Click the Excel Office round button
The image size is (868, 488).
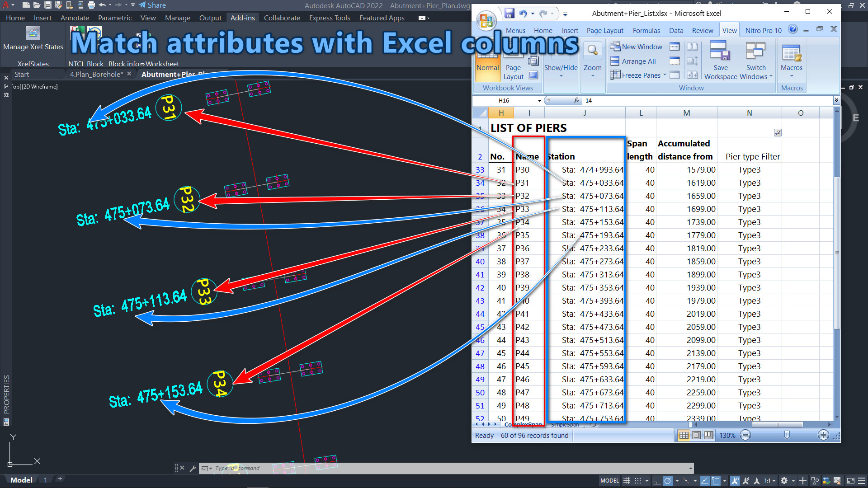(486, 20)
